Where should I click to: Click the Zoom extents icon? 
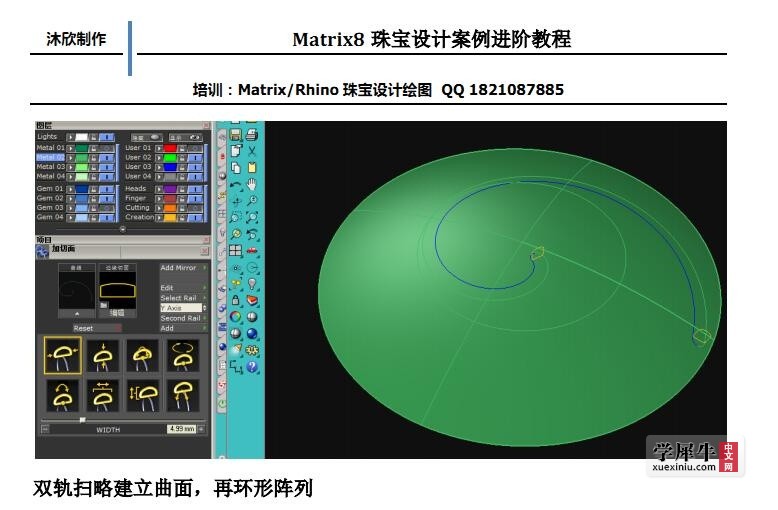click(252, 217)
